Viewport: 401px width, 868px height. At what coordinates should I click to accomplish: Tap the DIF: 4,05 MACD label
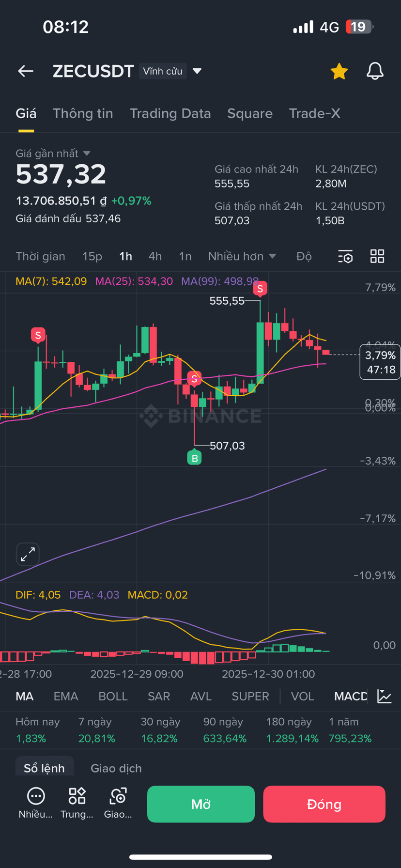(x=38, y=595)
